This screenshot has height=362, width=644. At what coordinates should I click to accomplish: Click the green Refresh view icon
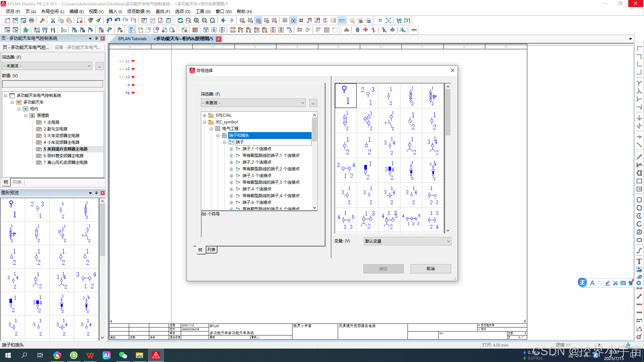(180, 20)
